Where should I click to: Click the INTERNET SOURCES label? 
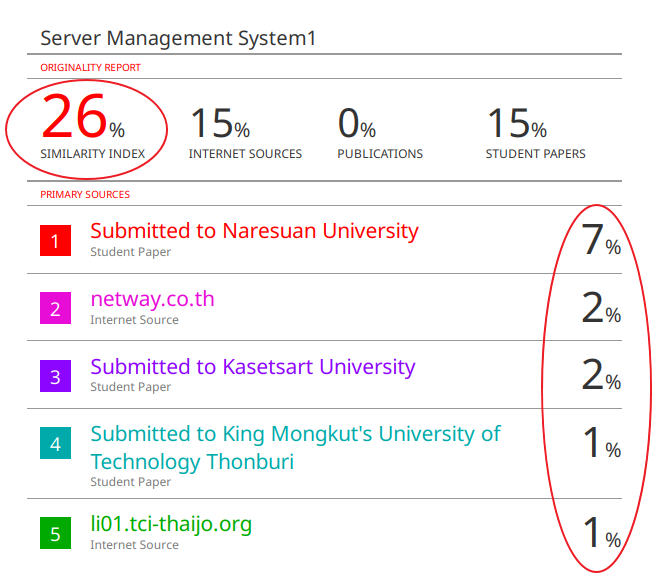point(245,154)
